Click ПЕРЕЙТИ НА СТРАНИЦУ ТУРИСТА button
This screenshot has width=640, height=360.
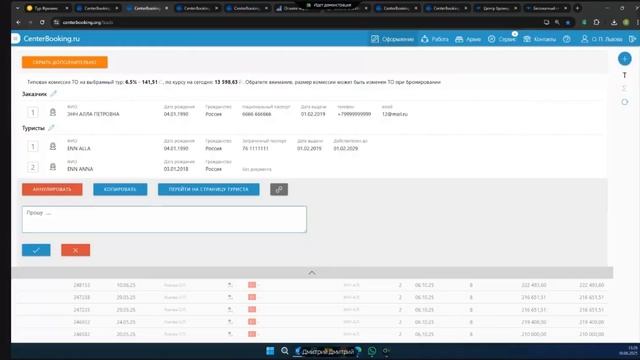(209, 189)
